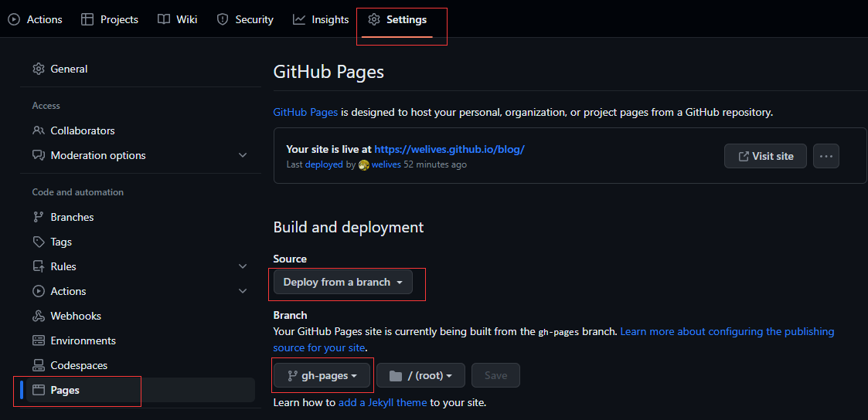Click the Codespaces icon
This screenshot has height=420, width=868.
point(38,365)
